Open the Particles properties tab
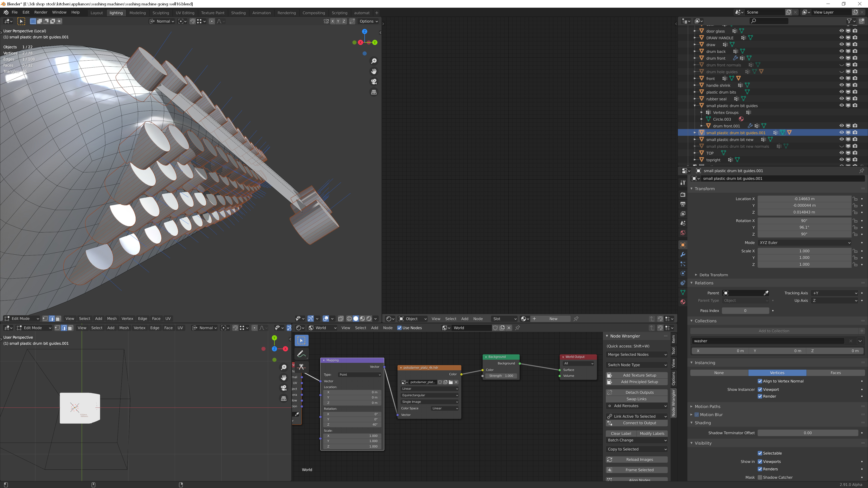 click(x=683, y=264)
